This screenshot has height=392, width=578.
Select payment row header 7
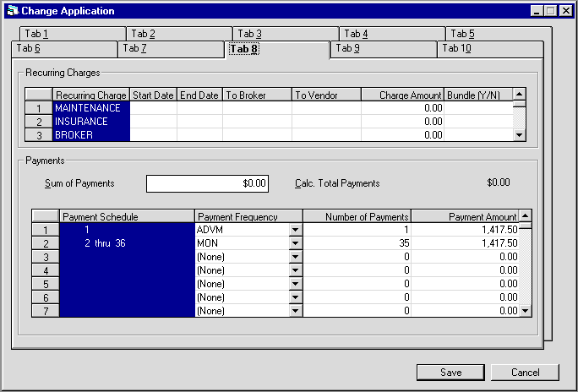point(46,311)
